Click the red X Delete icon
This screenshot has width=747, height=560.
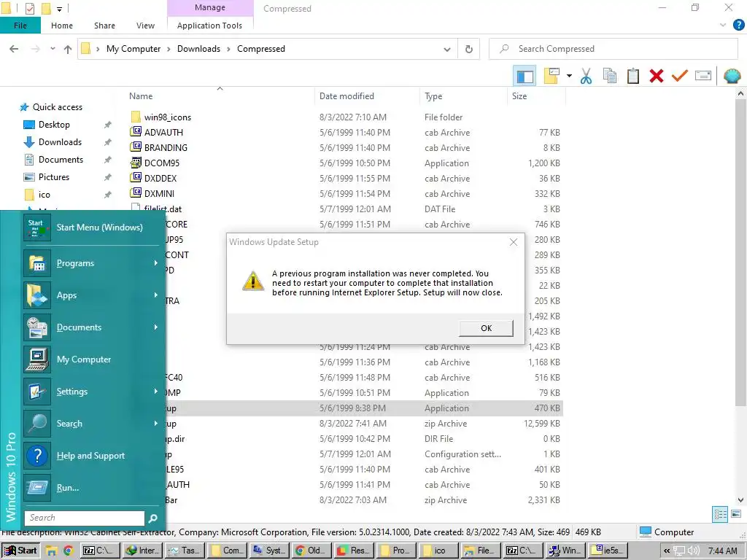(x=657, y=76)
